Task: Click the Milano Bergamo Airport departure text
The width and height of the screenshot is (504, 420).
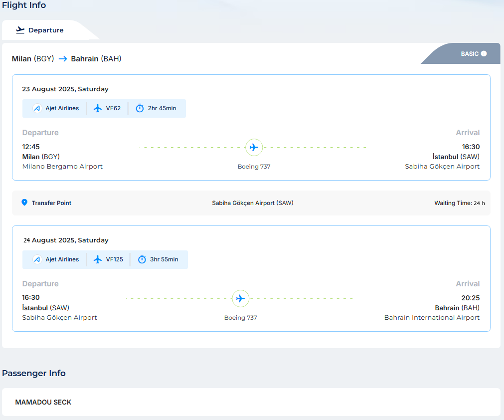Action: [x=62, y=167]
